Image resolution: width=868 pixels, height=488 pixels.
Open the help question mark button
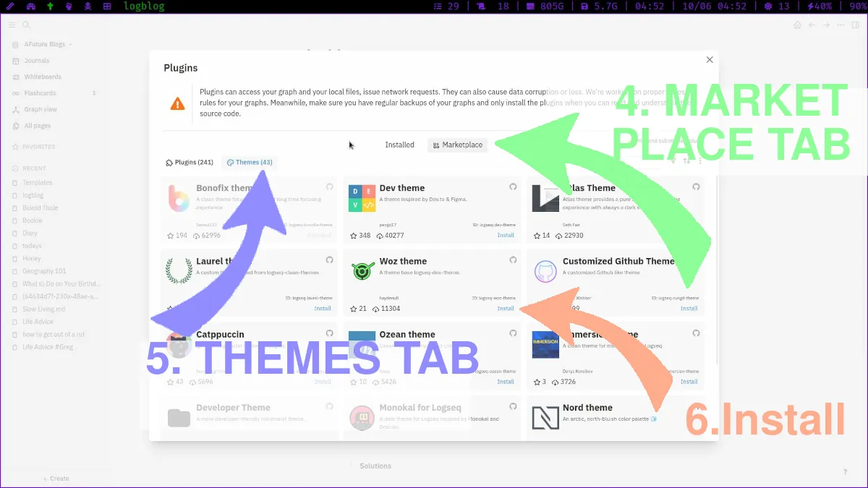845,471
